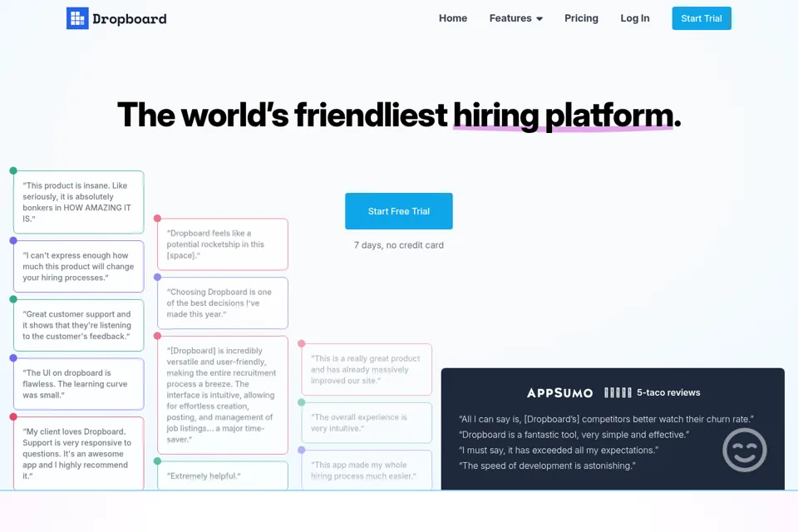Click the AppSumo logo
This screenshot has height=532, width=798.
559,393
